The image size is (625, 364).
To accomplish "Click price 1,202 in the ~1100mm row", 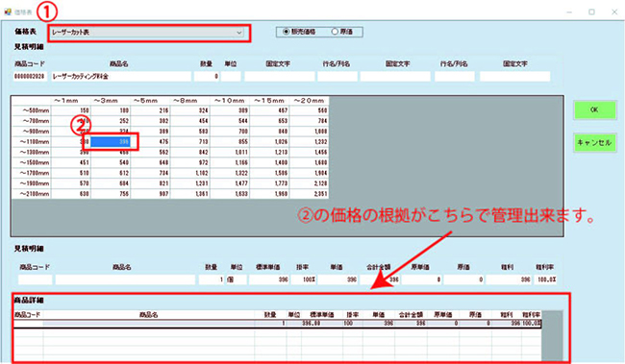I will click(x=310, y=142).
